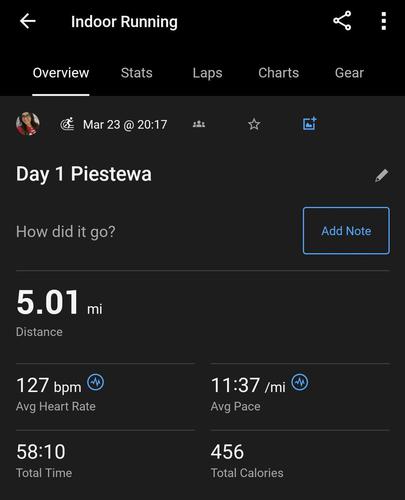Tap the indoor running activity type icon
Viewport: 405px width, 500px height.
point(67,124)
